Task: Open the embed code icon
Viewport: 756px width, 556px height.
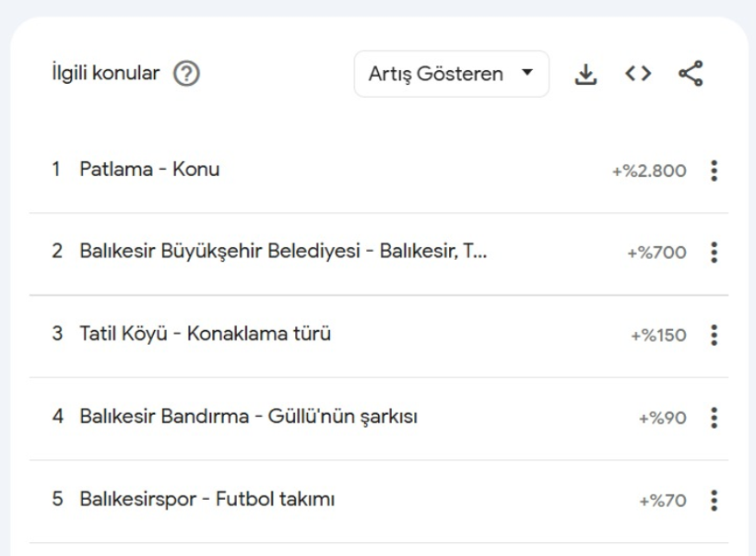Action: 637,74
